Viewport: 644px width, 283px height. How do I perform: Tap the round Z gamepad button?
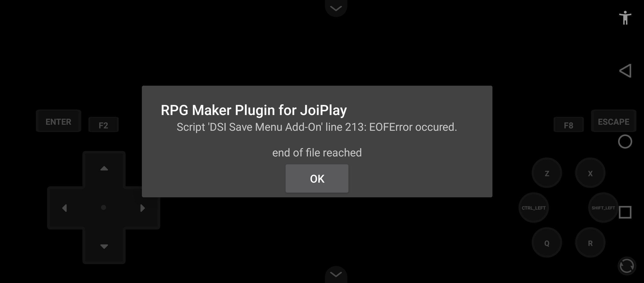coord(547,173)
